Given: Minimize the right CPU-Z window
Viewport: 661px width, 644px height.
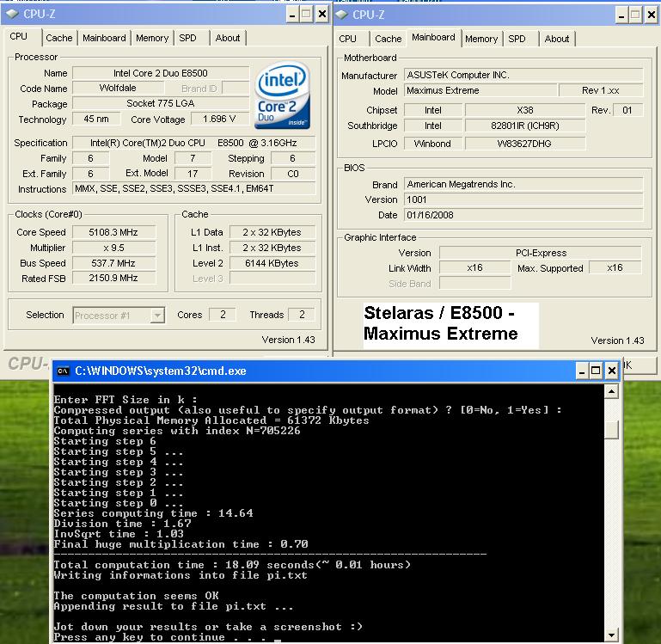Looking at the screenshot, I should (x=621, y=15).
